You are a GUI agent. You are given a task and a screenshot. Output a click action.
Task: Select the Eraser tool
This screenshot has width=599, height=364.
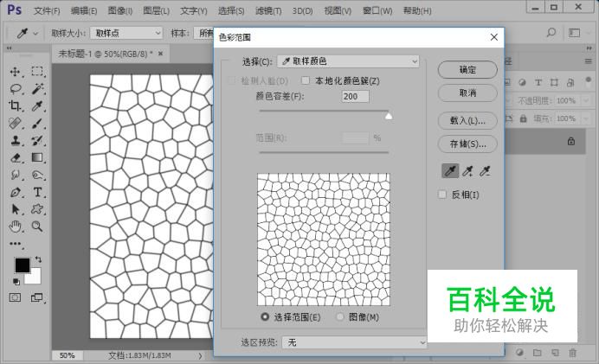click(x=16, y=158)
